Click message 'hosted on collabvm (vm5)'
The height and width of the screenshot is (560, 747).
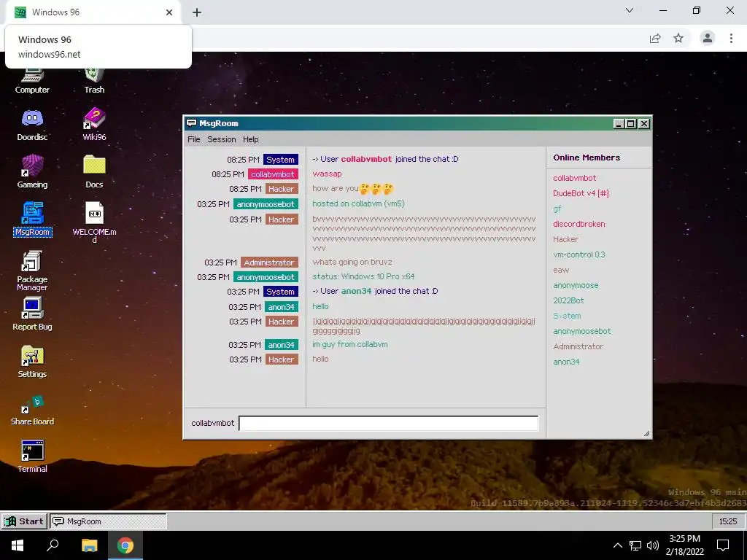(x=358, y=203)
